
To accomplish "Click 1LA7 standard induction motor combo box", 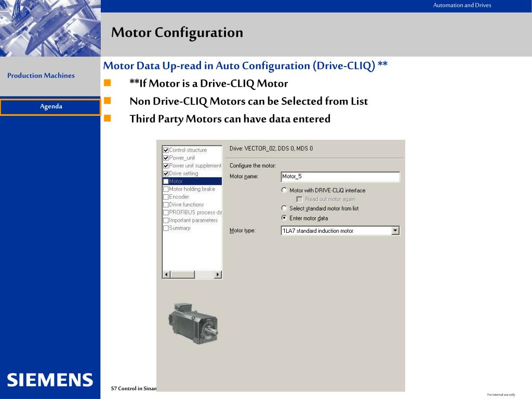I will click(340, 231).
